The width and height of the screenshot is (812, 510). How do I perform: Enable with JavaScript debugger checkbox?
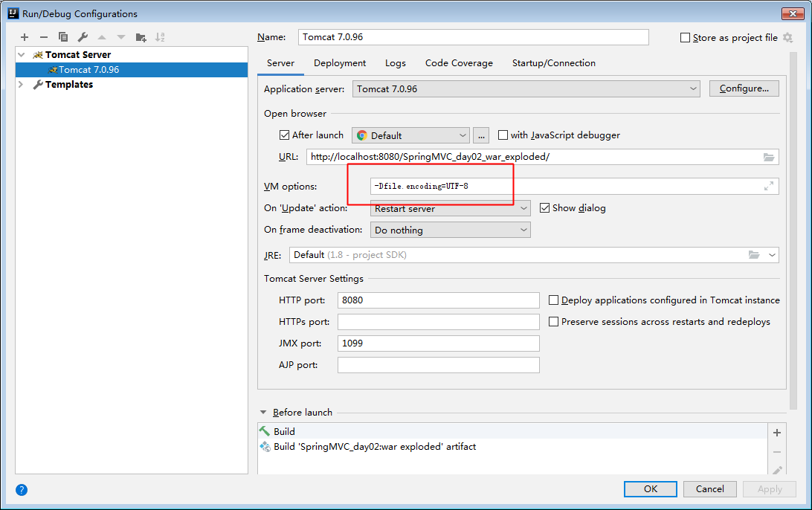503,135
